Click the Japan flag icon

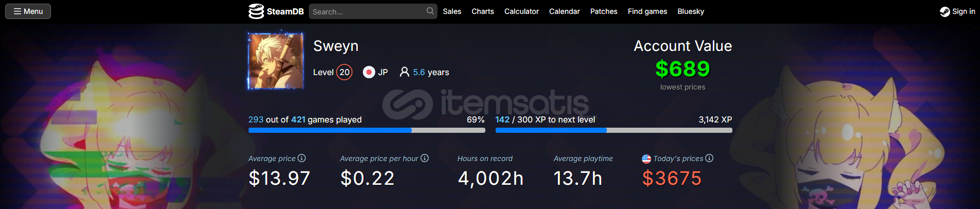[x=369, y=72]
